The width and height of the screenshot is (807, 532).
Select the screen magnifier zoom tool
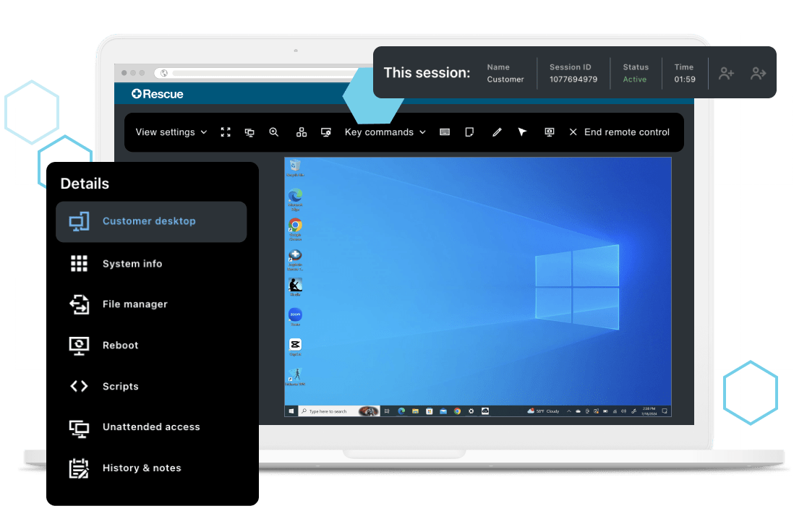273,132
